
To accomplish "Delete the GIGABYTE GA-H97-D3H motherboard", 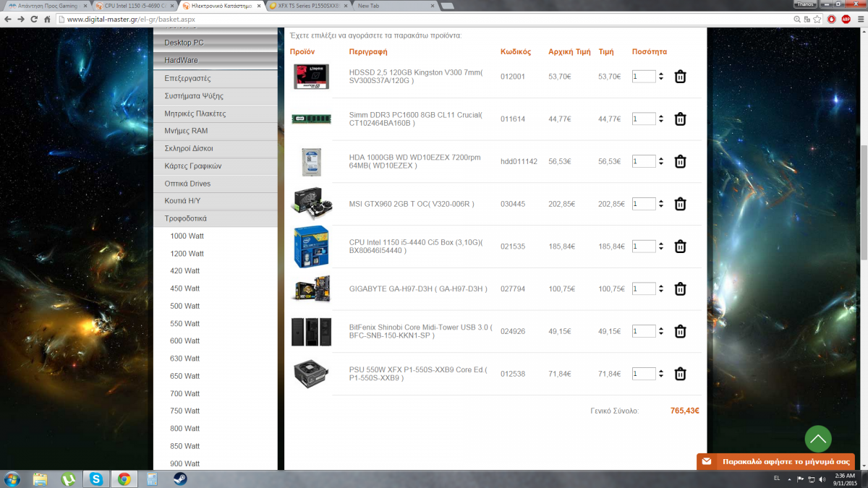I will (x=680, y=289).
